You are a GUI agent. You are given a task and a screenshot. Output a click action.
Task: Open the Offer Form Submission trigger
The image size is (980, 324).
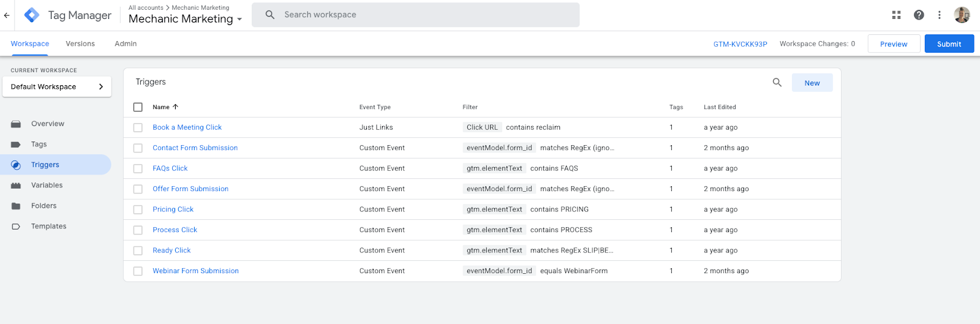point(190,189)
